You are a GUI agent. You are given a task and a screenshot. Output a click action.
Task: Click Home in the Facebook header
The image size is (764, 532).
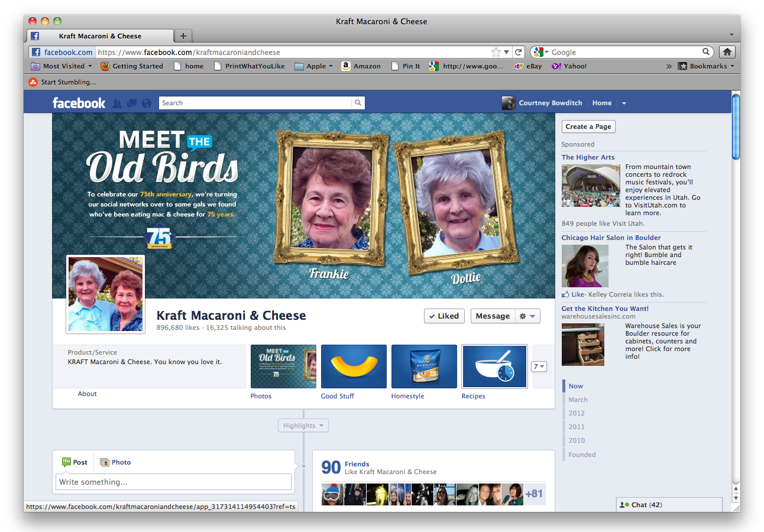(602, 103)
